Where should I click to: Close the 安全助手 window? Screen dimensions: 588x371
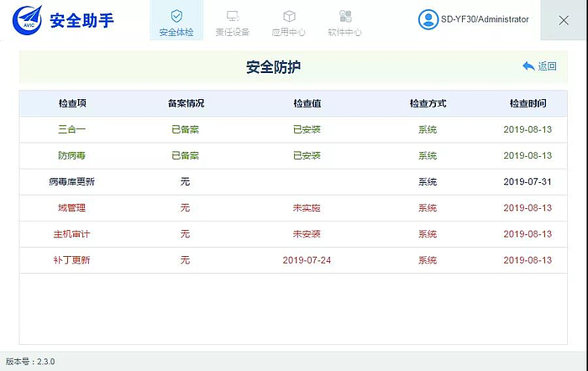point(564,20)
